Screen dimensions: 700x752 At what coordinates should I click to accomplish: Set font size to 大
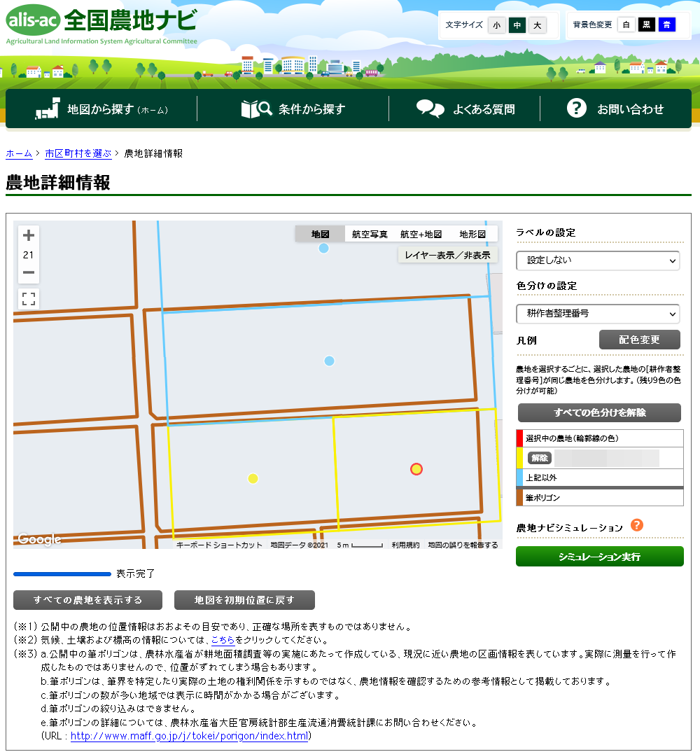[537, 25]
